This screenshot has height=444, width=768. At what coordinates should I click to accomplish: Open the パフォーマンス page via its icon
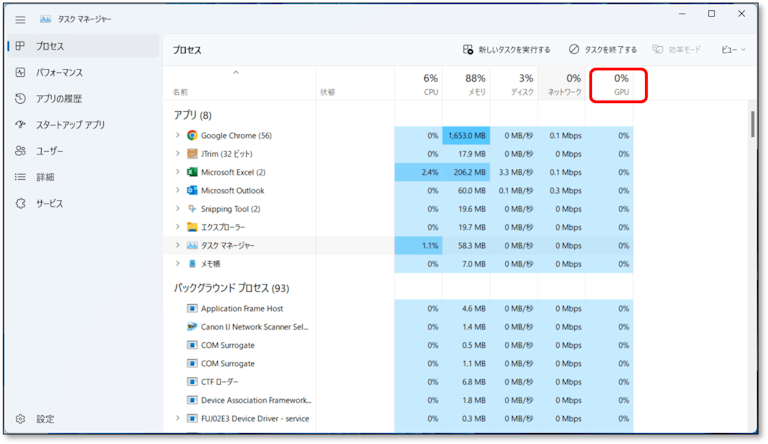tap(20, 73)
